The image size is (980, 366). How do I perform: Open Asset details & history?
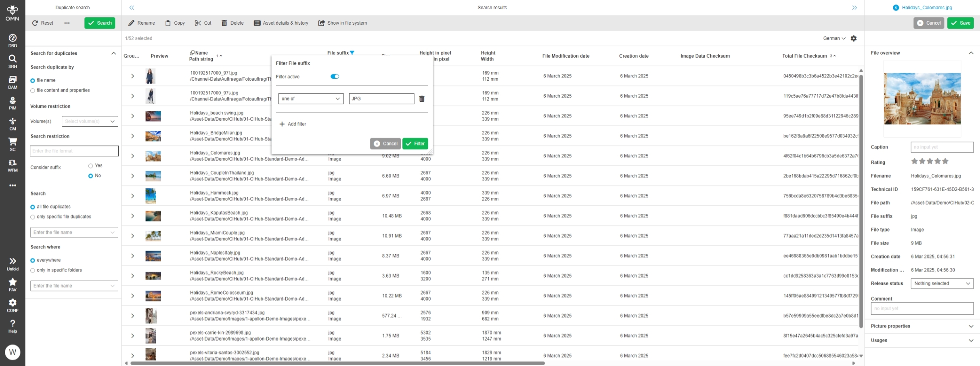281,23
